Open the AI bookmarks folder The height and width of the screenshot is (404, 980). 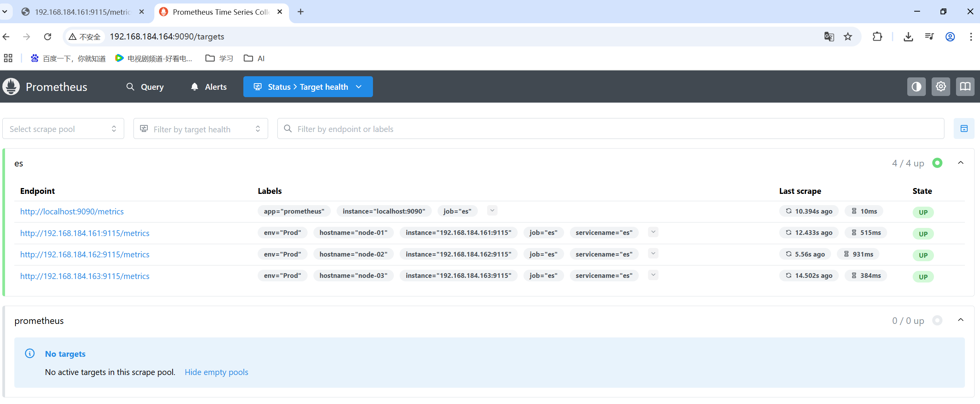(254, 58)
